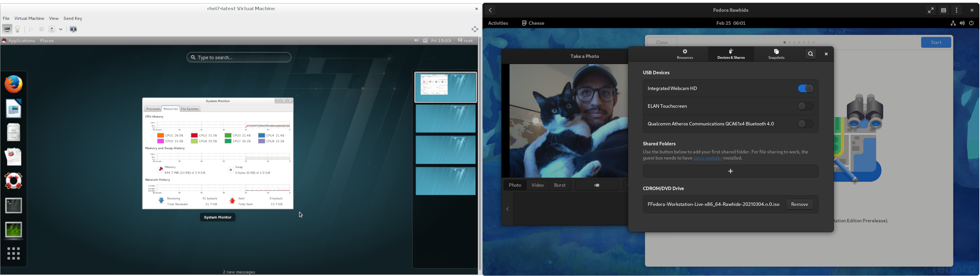Show virtual hardware details lightbulb icon
980x276 pixels.
click(18, 29)
